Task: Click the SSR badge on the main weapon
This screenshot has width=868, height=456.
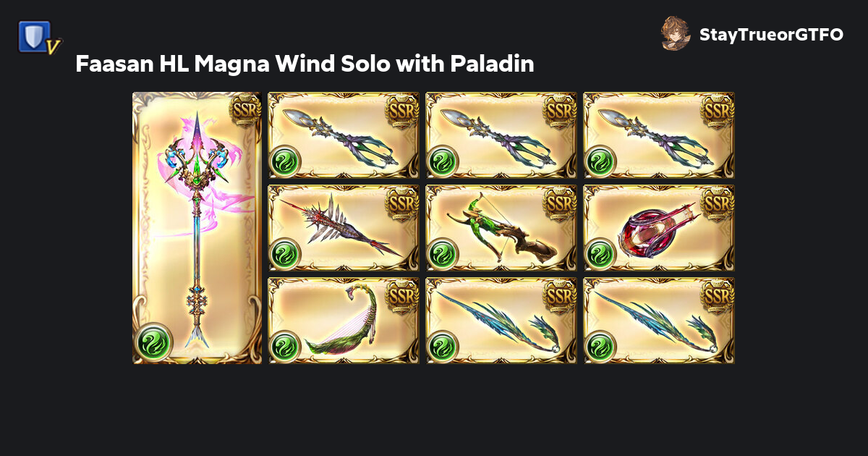Action: pyautogui.click(x=244, y=109)
